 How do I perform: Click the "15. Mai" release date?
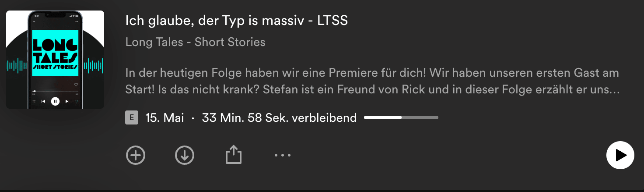[x=164, y=118]
